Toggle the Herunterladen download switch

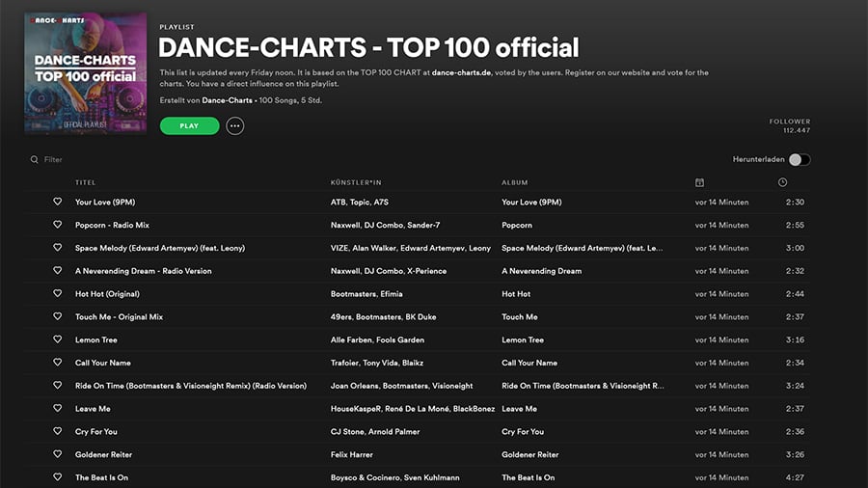(x=800, y=160)
